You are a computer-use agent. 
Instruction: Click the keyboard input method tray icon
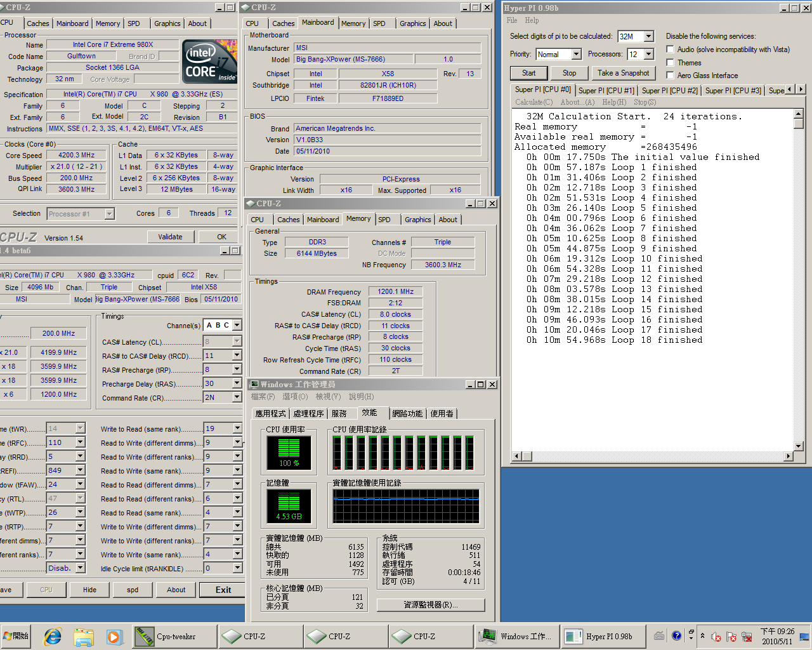(659, 635)
